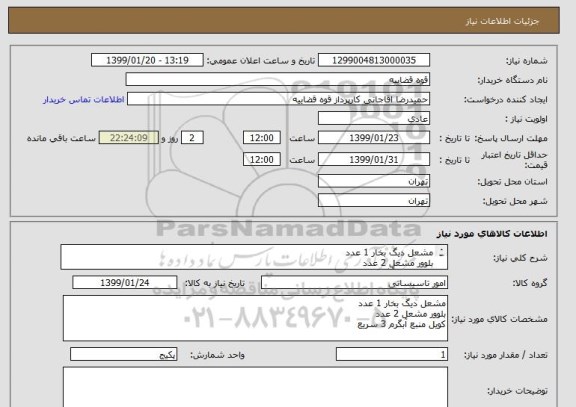Select the public announcement date field 1399/01/20 - 13:19
Screen dimensions: 576x407
click(x=147, y=60)
